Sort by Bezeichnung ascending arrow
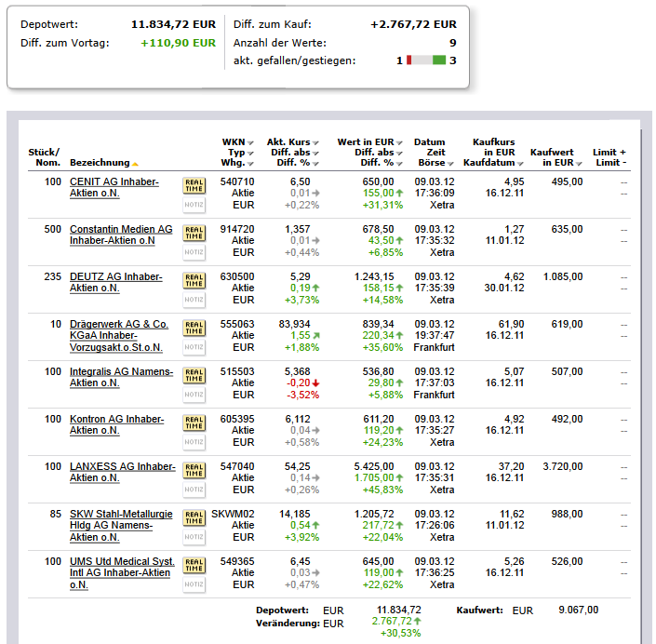656x644 pixels. [x=135, y=164]
